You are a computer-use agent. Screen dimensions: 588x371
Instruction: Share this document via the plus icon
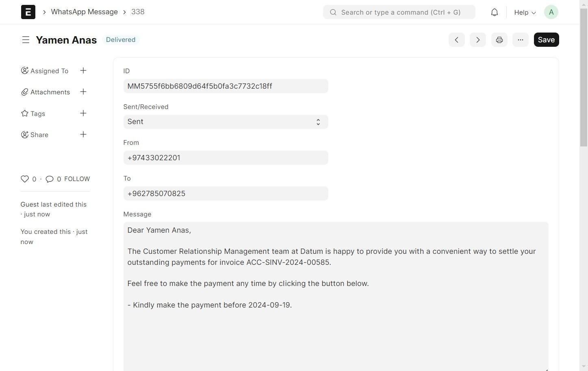(x=83, y=135)
